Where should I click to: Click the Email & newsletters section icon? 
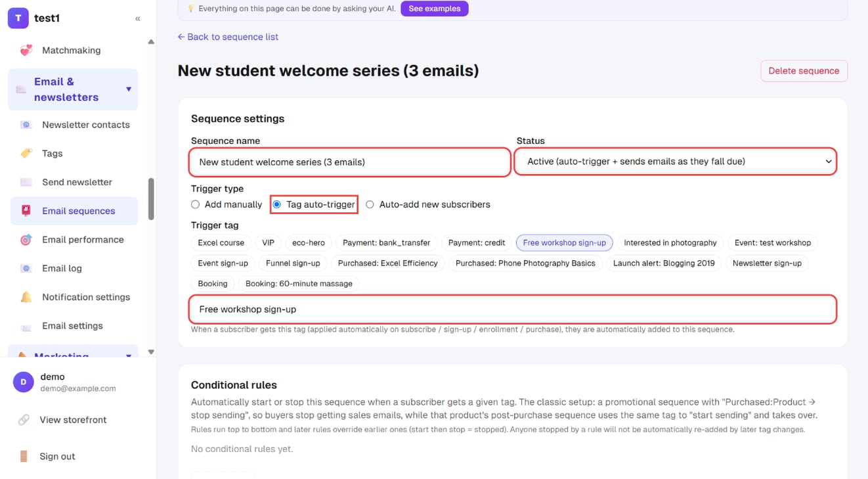click(21, 89)
